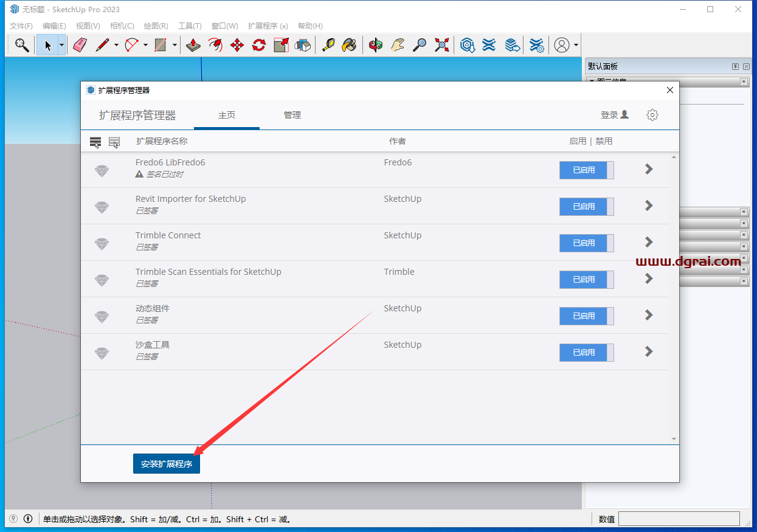Choose the Offset tool
Screen dimensions: 757x532
point(215,45)
